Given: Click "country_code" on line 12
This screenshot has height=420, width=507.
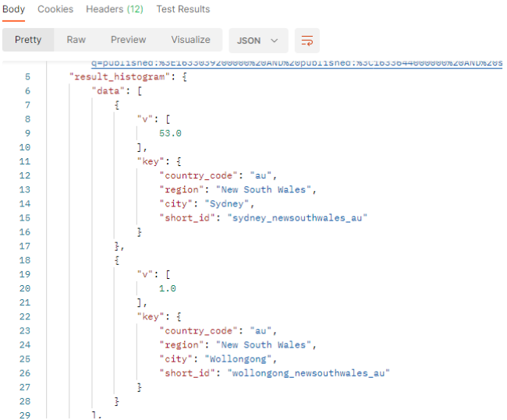Looking at the screenshot, I should click(x=199, y=176).
